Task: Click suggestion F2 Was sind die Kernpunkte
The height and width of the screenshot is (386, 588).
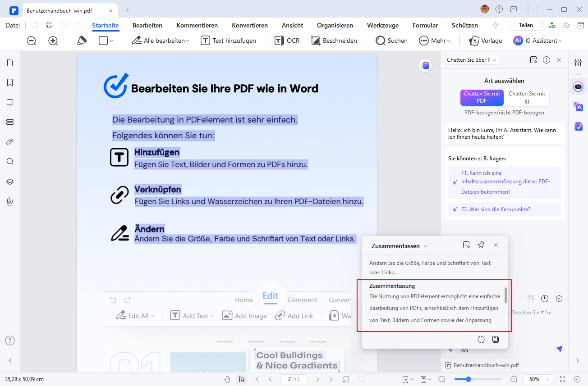Action: click(505, 209)
